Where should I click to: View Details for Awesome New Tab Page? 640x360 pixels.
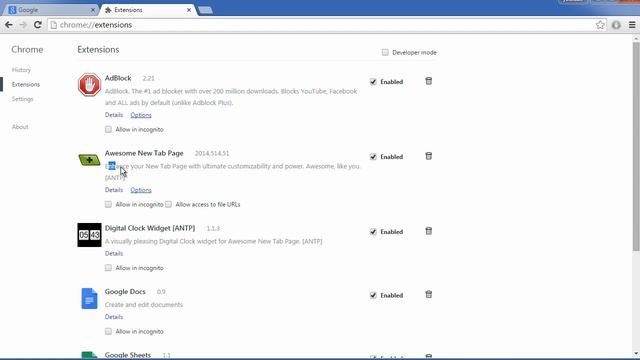tap(114, 190)
